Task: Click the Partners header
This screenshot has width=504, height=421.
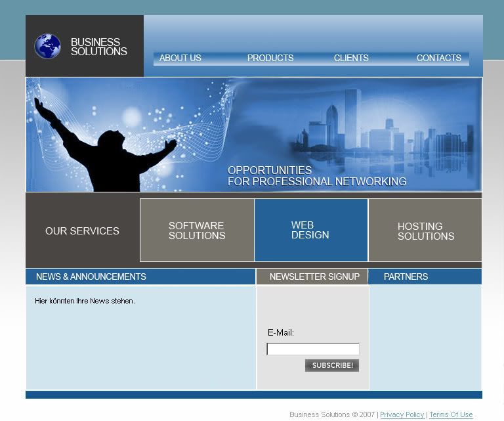Action: point(406,277)
